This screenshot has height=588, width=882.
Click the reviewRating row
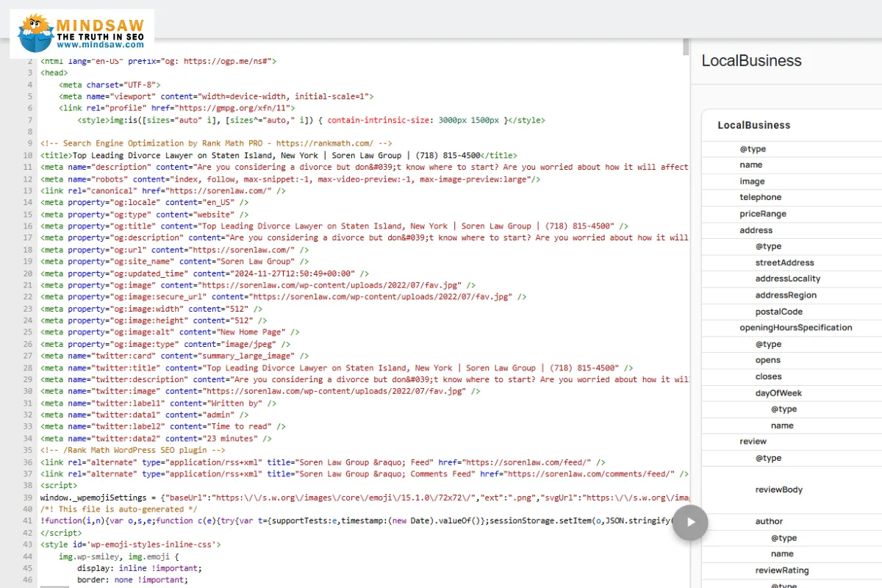pyautogui.click(x=792, y=570)
